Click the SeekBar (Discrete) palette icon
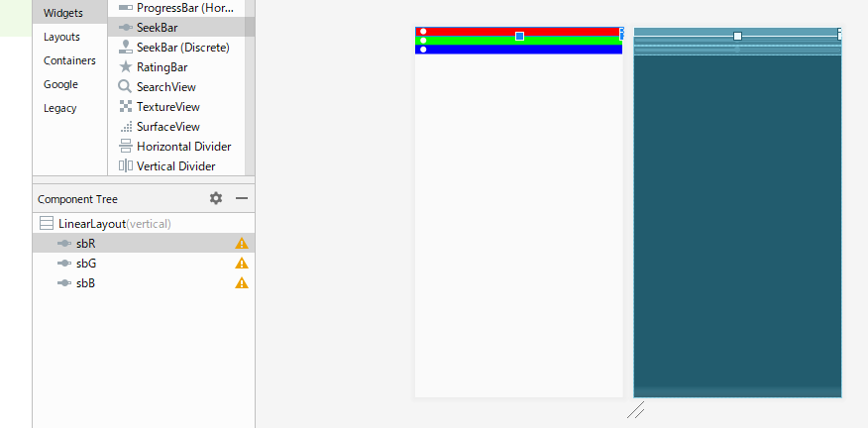This screenshot has height=428, width=868. tap(126, 48)
